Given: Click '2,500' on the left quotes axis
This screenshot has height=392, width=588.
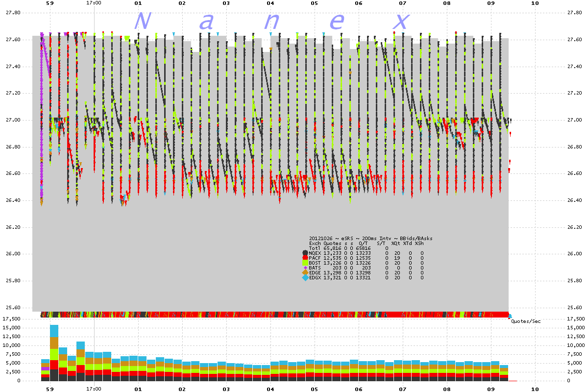Looking at the screenshot, I should pos(13,372).
